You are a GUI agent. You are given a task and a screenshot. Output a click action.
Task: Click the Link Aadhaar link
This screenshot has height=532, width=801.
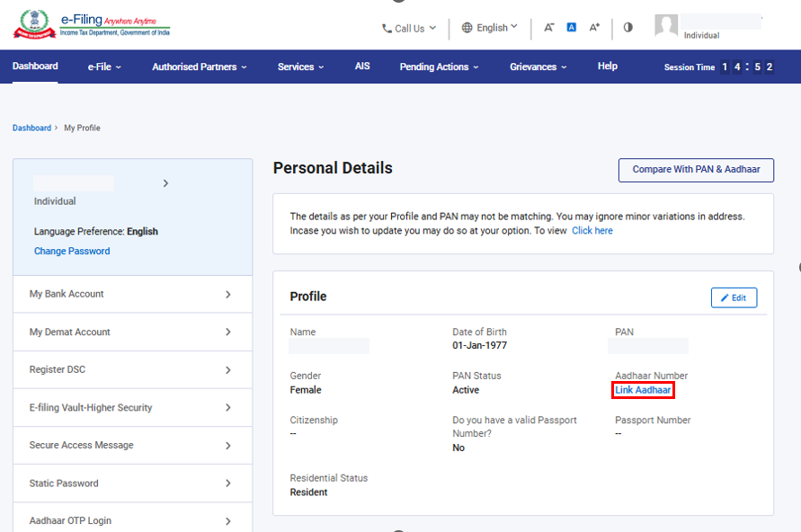pyautogui.click(x=643, y=390)
